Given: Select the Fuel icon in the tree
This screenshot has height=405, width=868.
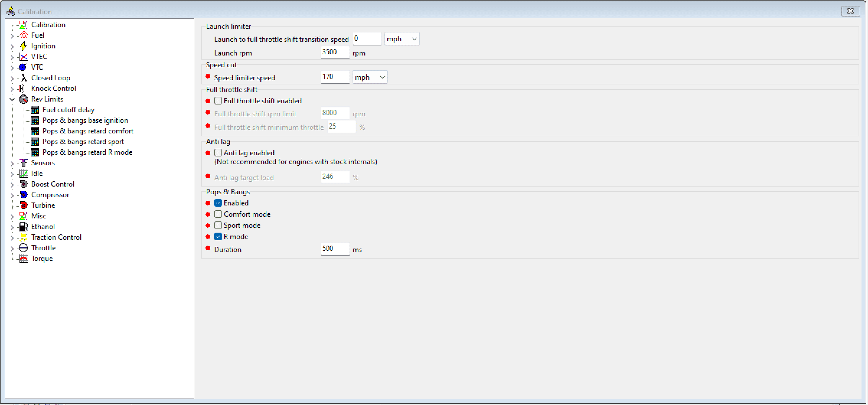Looking at the screenshot, I should (x=24, y=35).
